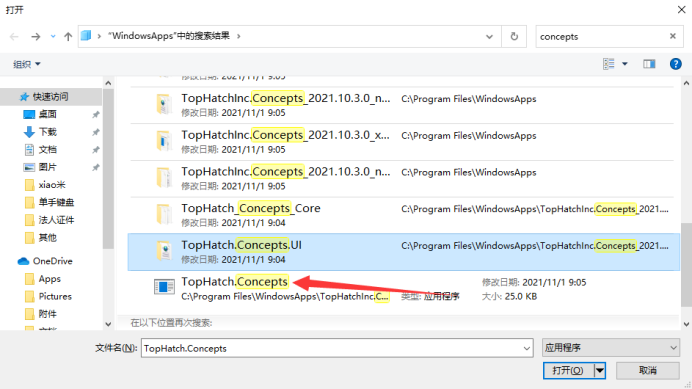Click file list scrollbar down arrow

pos(686,324)
